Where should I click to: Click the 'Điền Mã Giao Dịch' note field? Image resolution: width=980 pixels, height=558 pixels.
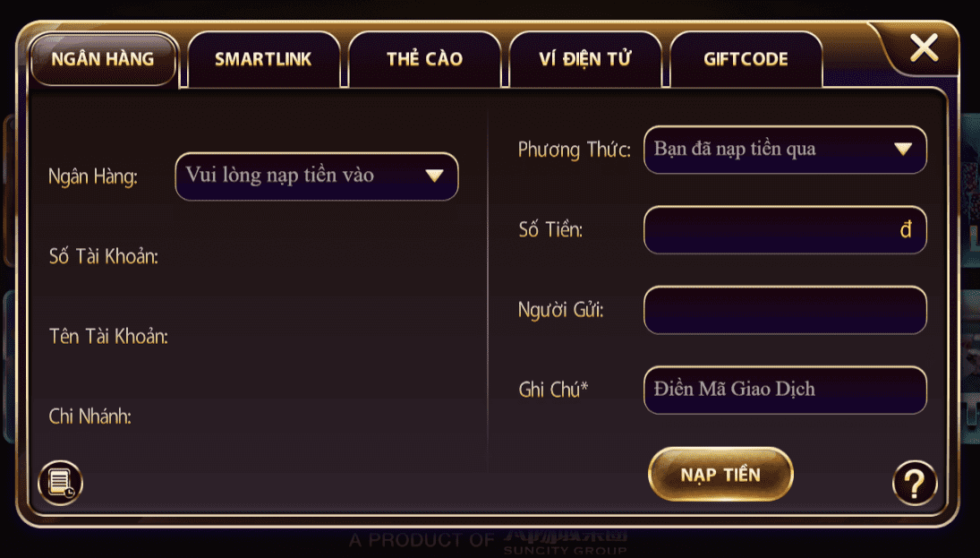tap(785, 390)
